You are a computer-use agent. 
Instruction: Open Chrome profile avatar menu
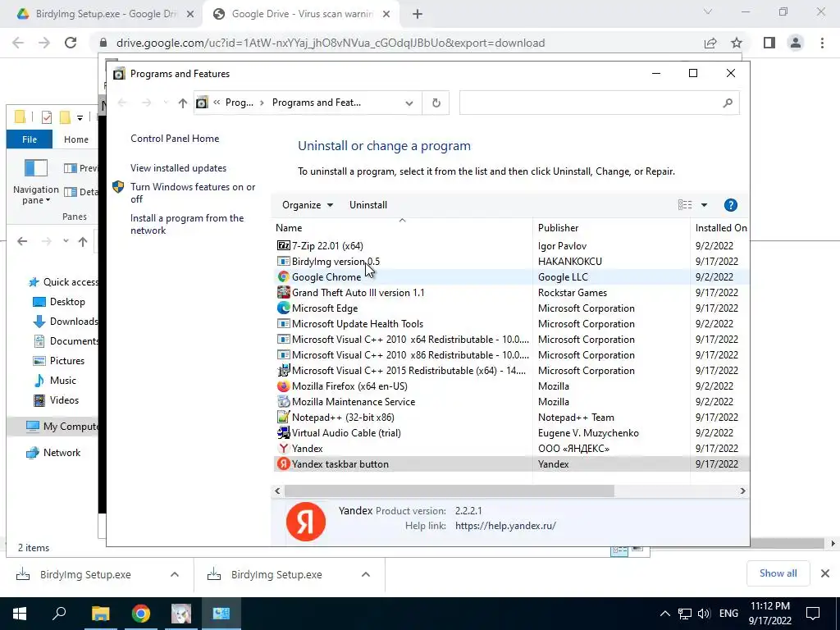pos(796,43)
